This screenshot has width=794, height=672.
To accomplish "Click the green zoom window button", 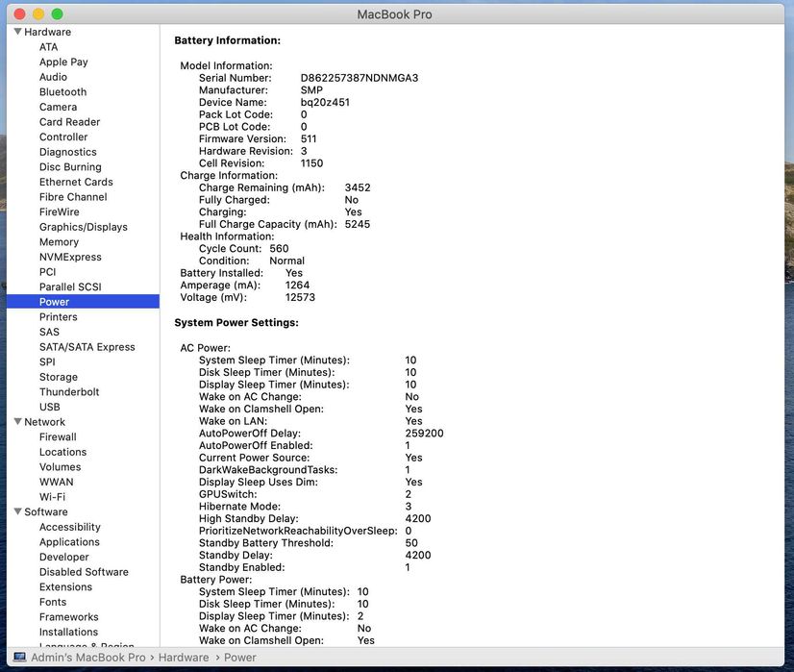I will click(x=58, y=14).
